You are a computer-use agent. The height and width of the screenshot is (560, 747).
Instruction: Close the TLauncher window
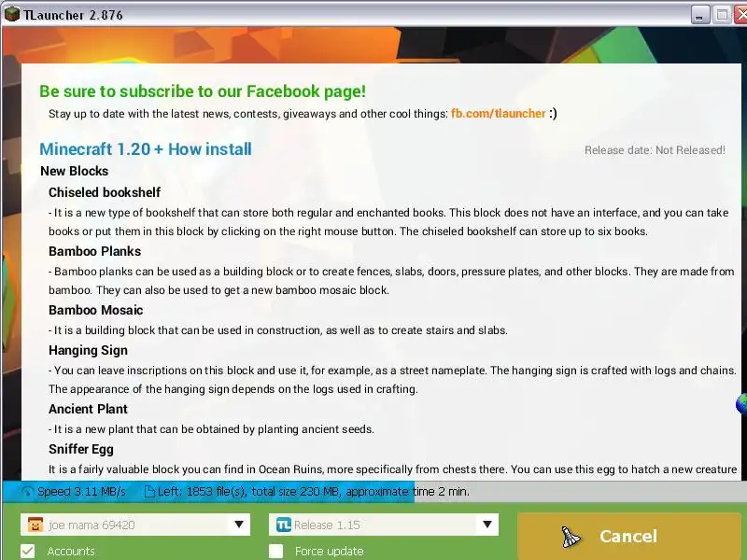740,15
